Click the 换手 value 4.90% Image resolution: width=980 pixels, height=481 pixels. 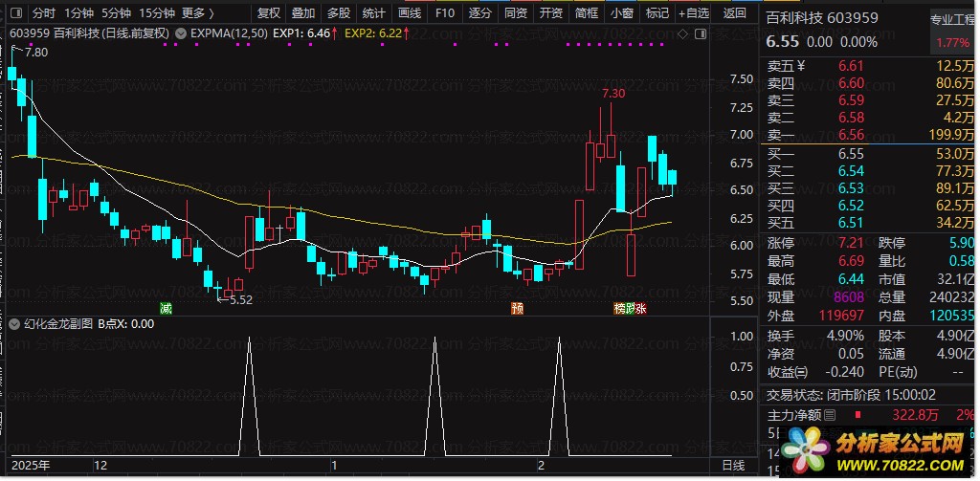(846, 336)
